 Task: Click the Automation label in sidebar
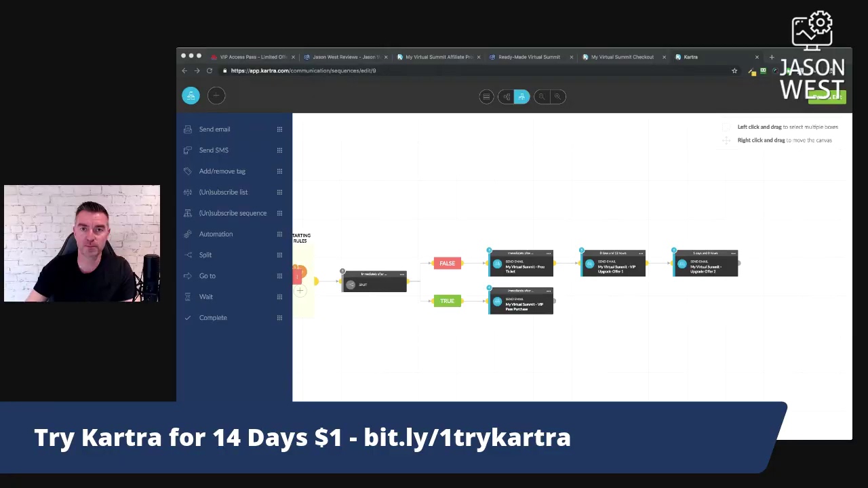point(216,234)
